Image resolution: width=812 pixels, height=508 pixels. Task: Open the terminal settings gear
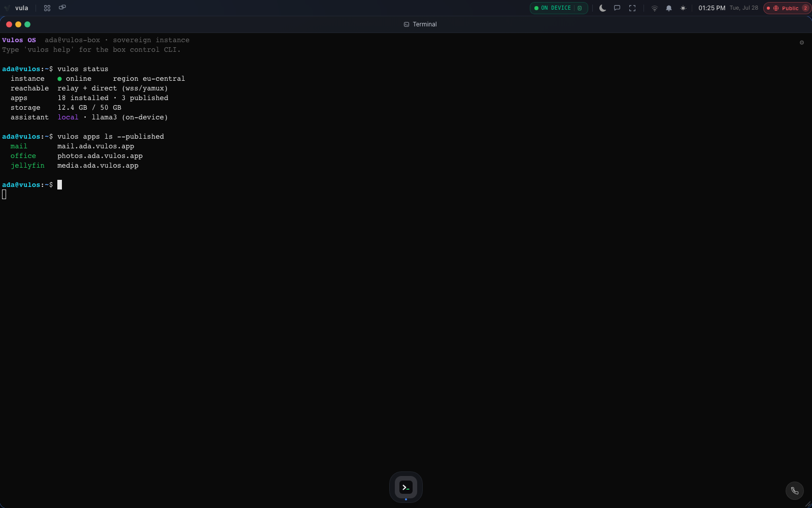click(x=802, y=43)
